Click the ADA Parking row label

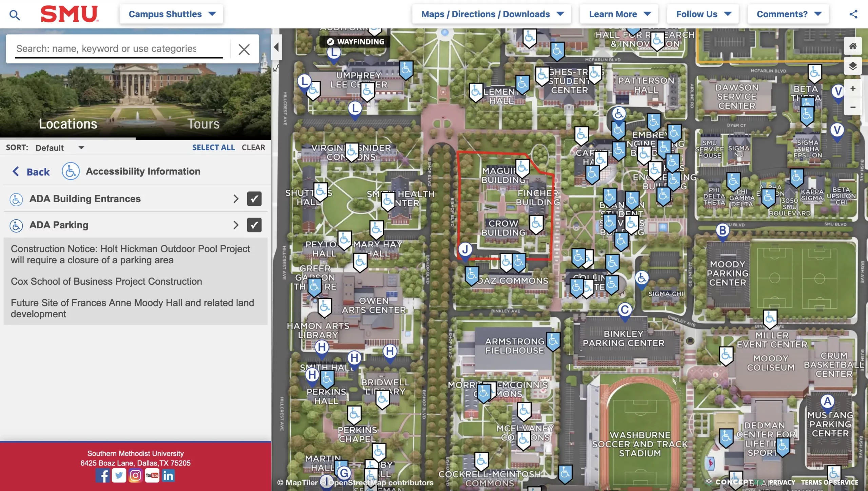click(x=59, y=225)
